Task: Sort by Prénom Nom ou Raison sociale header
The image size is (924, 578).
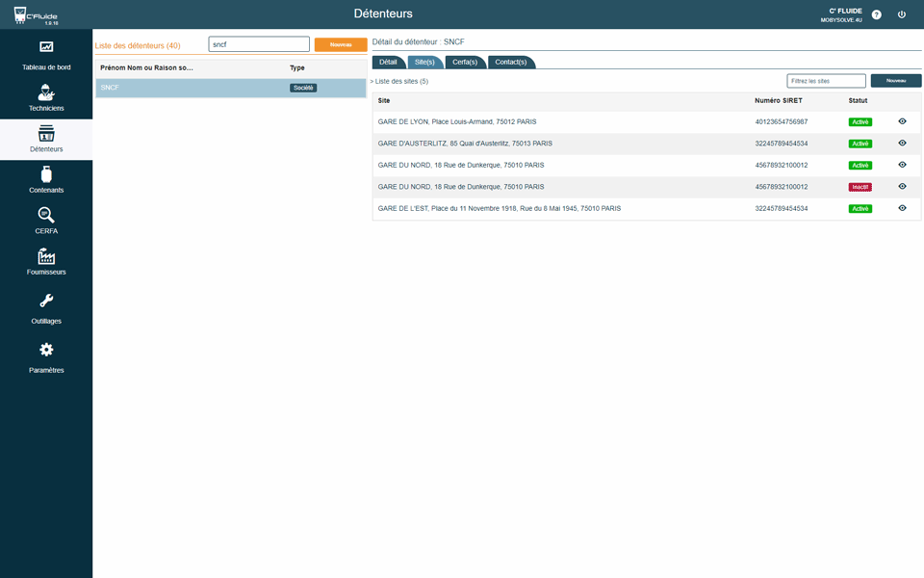Action: coord(146,67)
